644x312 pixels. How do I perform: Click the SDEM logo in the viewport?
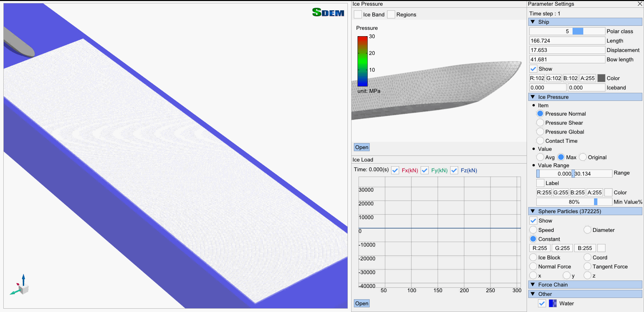[328, 12]
